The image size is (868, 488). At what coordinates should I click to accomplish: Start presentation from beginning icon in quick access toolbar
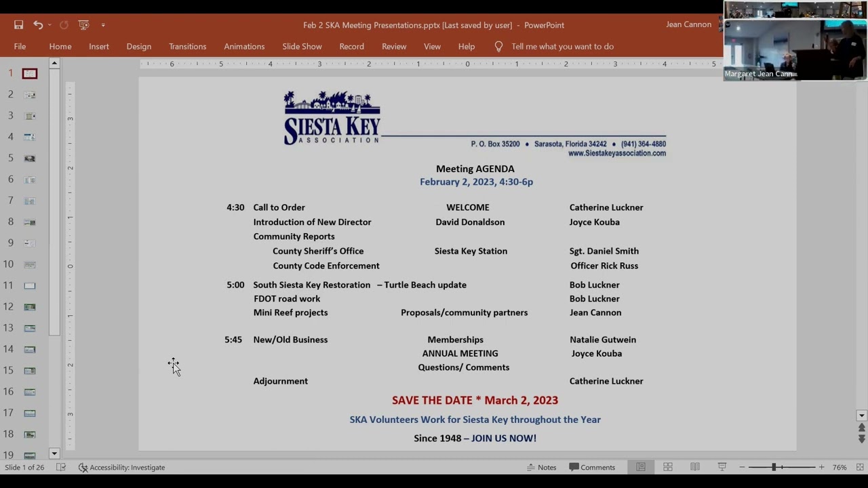pos(84,25)
